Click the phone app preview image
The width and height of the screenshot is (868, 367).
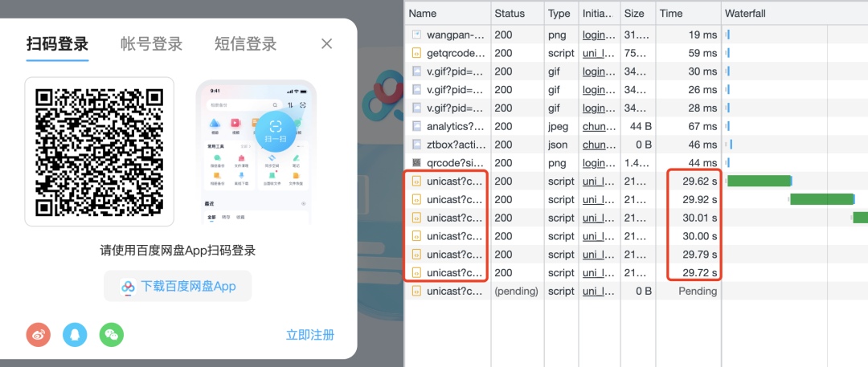pos(256,153)
